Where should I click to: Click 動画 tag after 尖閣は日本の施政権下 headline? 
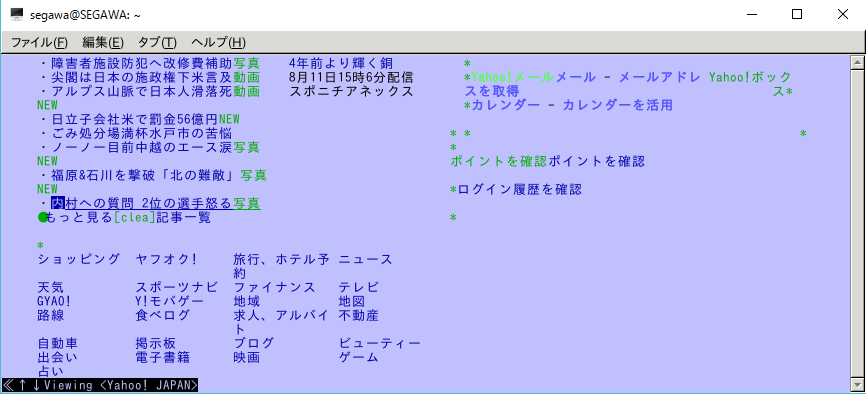click(246, 77)
